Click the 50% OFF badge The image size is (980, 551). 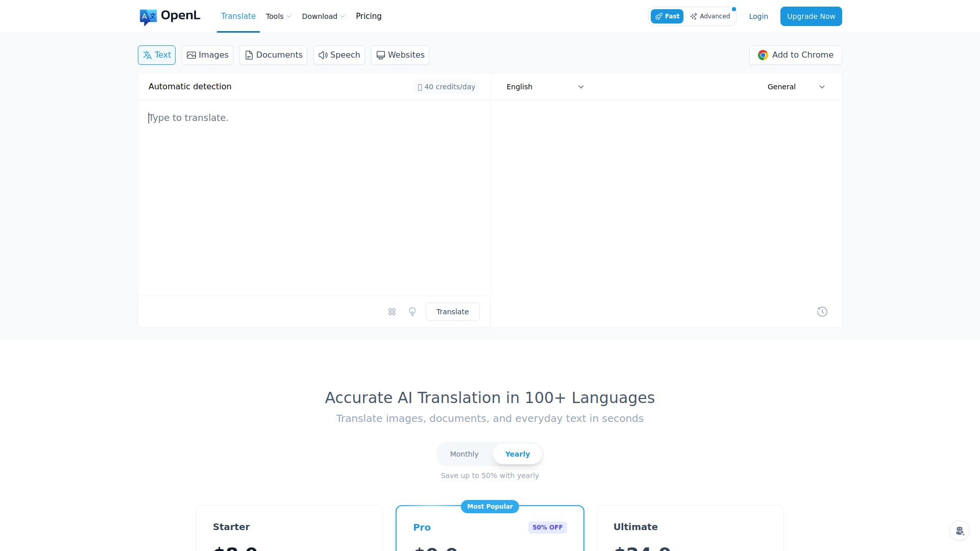pos(548,528)
